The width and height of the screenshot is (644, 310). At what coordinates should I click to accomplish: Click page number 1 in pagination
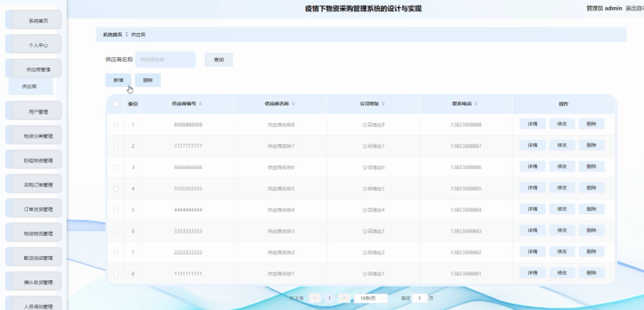(329, 299)
